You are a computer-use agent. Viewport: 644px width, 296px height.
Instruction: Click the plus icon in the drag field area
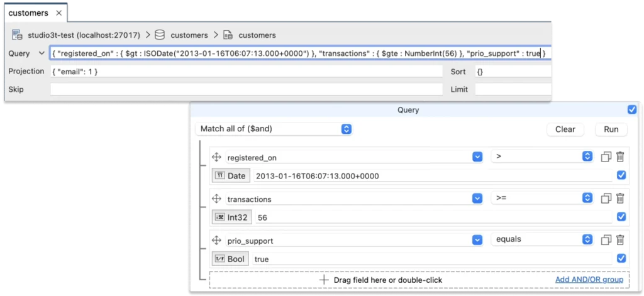[324, 280]
